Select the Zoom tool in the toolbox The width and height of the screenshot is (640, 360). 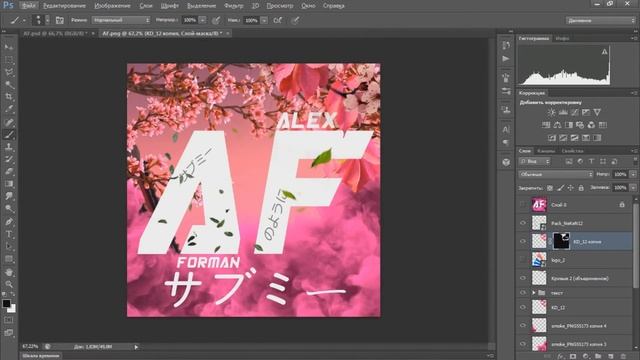9,284
